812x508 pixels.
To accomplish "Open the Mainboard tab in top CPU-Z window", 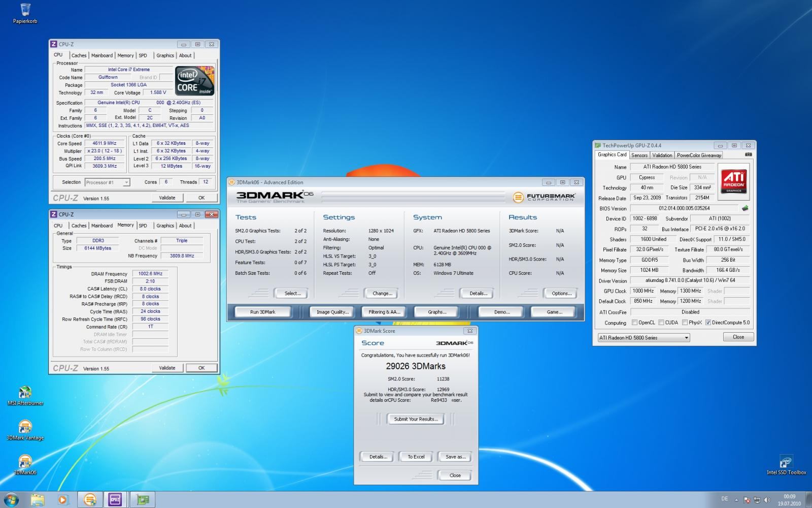I will [102, 55].
